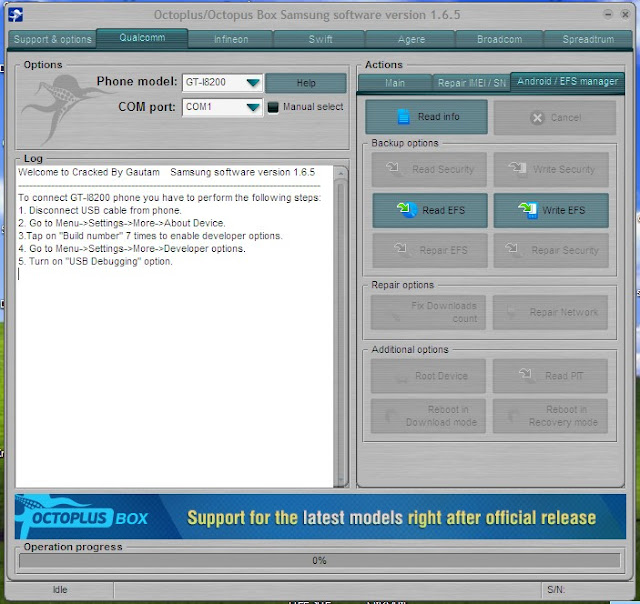Click the Operation progress bar
Screen dimensions: 640x604
pos(320,560)
